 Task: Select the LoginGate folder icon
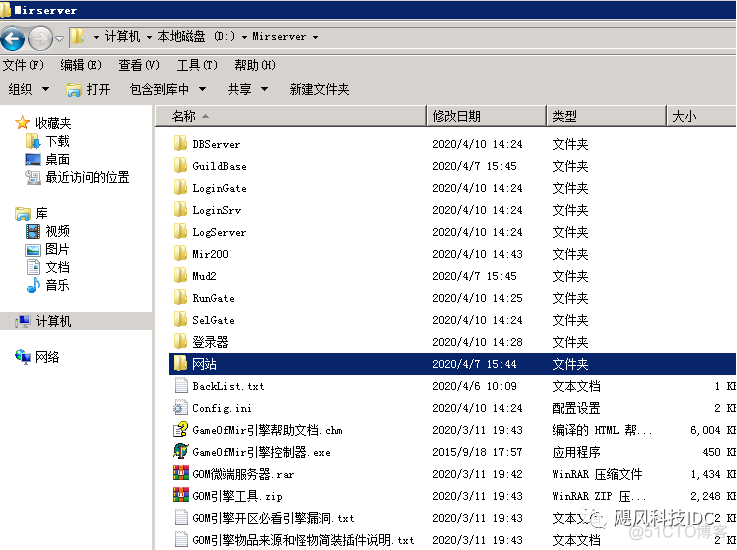[180, 188]
